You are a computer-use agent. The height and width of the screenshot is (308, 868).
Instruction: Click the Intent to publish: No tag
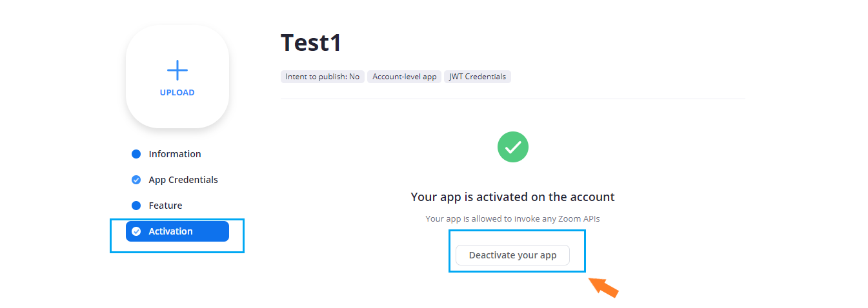322,77
